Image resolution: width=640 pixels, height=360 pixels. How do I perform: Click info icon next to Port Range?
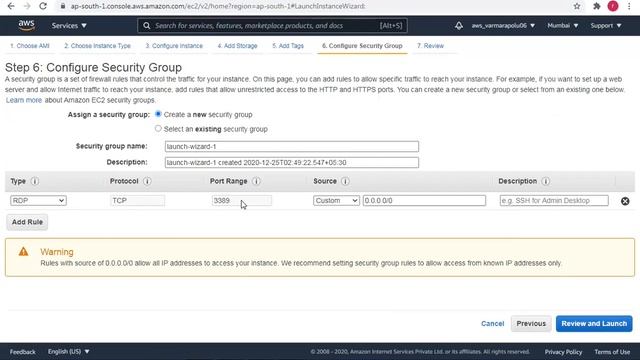click(256, 181)
